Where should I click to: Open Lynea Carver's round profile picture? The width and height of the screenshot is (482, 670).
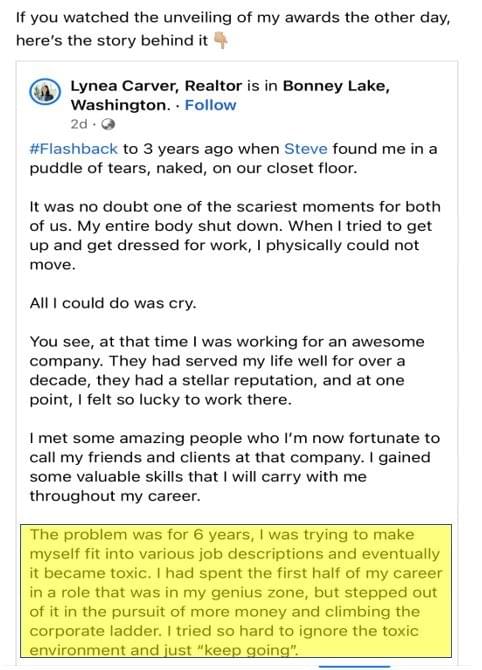[44, 92]
